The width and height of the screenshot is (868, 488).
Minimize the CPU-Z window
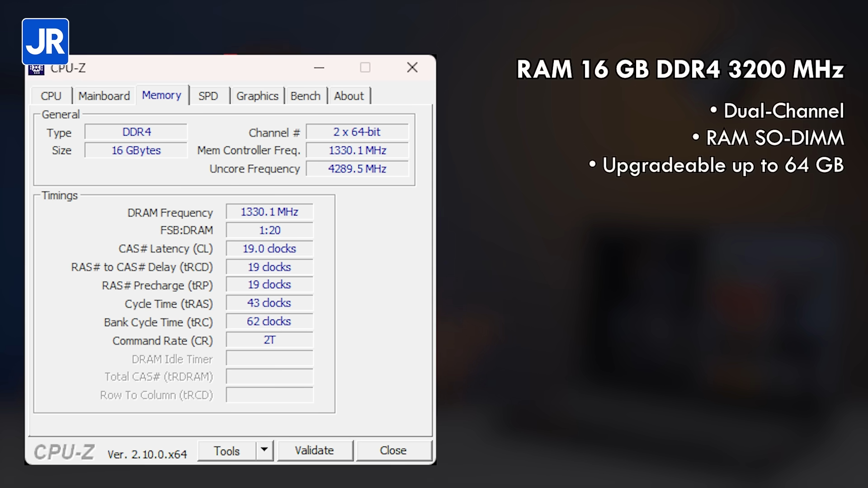(319, 68)
